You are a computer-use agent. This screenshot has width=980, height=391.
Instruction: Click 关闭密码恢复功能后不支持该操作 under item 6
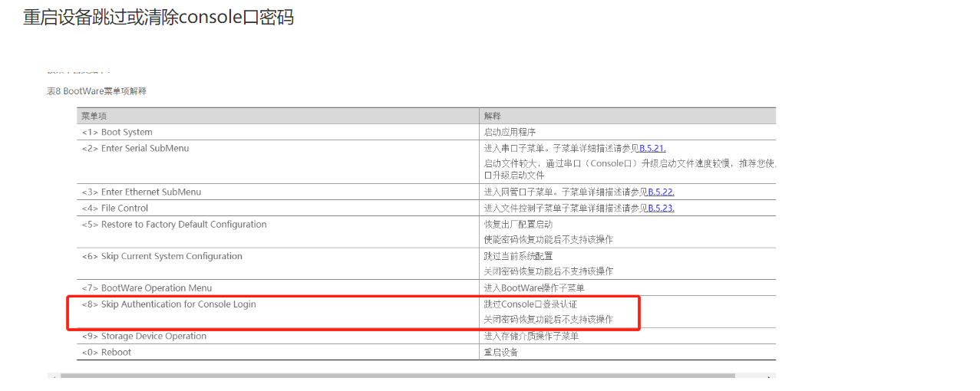pos(548,271)
